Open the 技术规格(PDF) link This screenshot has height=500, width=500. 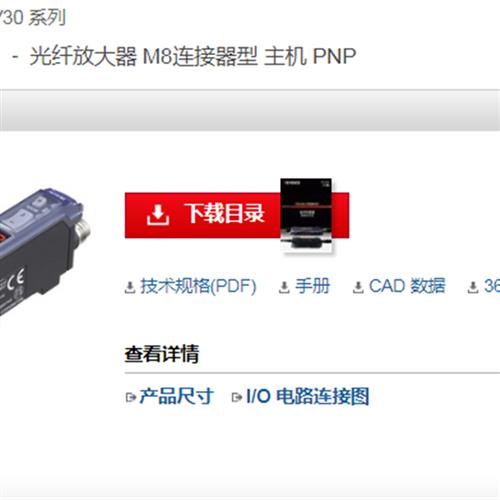[198, 286]
